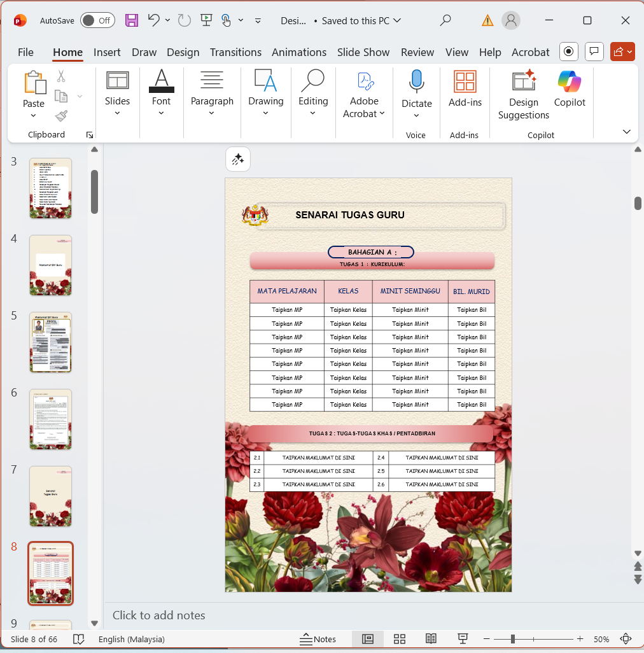Toggle the Notes pane in status bar
Screen dimensions: 644x653
(x=318, y=639)
